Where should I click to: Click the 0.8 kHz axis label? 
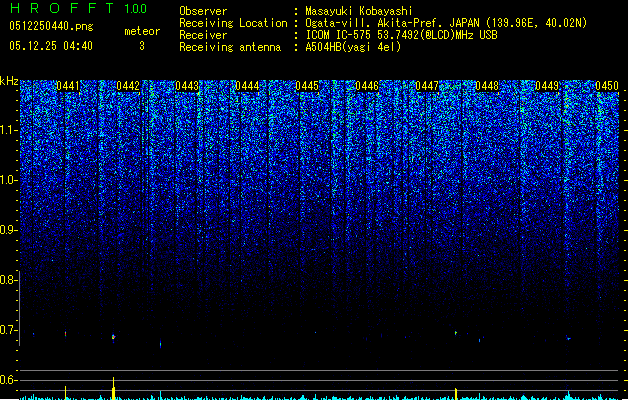(x=9, y=280)
